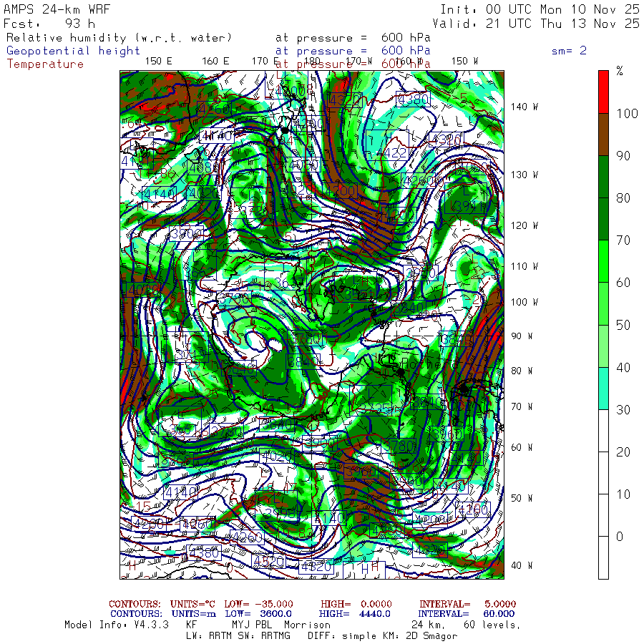This screenshot has height=644, width=644.
Task: Pick the turquoise 30-40% legend color band
Action: [x=603, y=388]
